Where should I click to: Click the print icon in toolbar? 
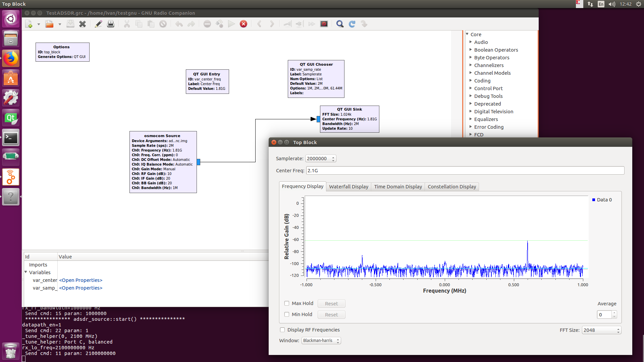click(111, 24)
